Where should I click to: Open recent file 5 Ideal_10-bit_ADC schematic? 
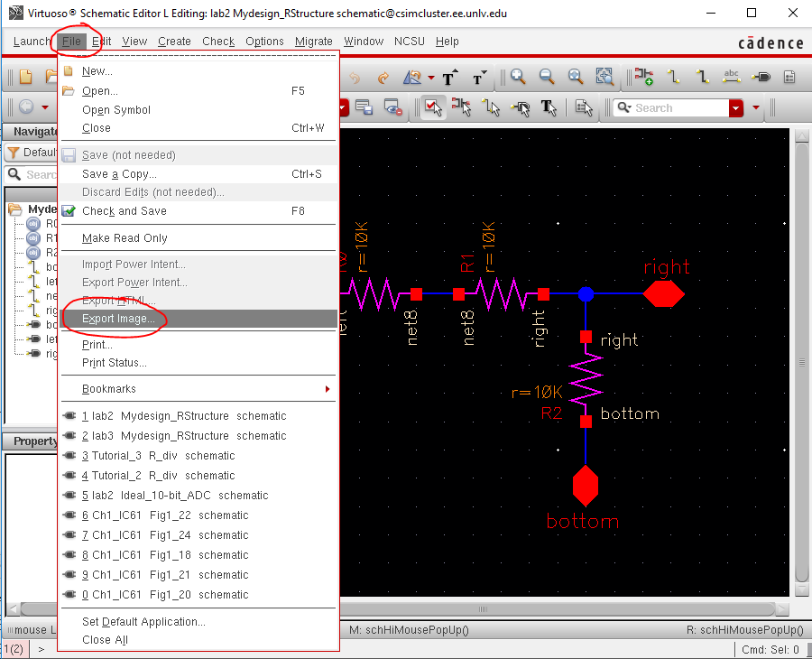(x=175, y=496)
